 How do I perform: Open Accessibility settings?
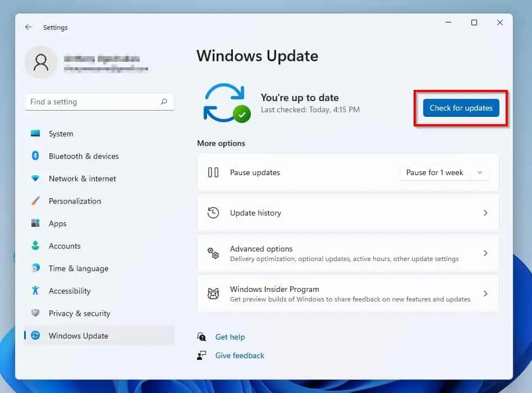click(x=99, y=291)
